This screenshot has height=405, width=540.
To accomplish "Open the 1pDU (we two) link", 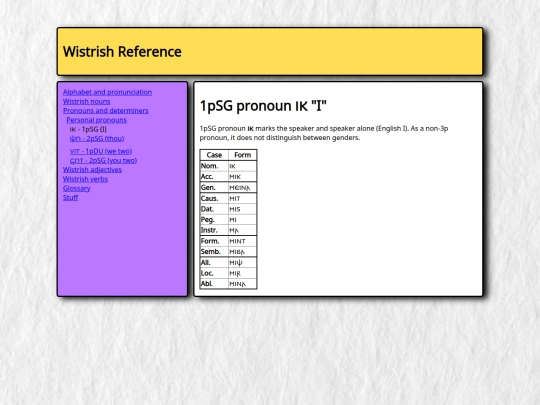I will (x=101, y=151).
